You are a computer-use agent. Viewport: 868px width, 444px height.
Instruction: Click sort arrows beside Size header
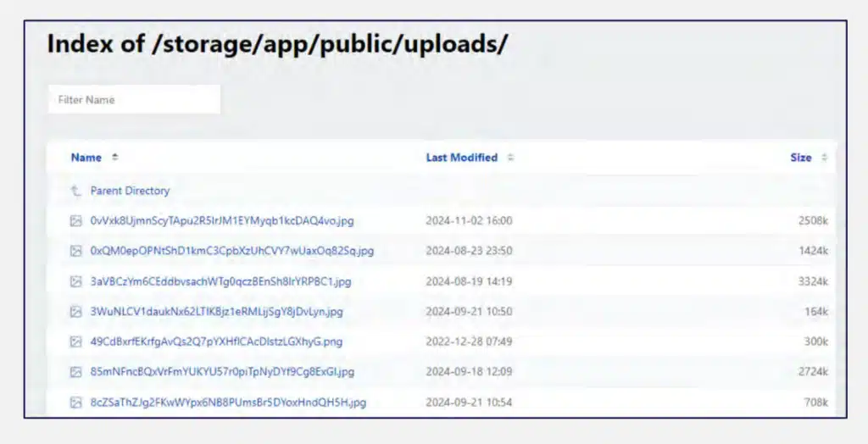824,158
